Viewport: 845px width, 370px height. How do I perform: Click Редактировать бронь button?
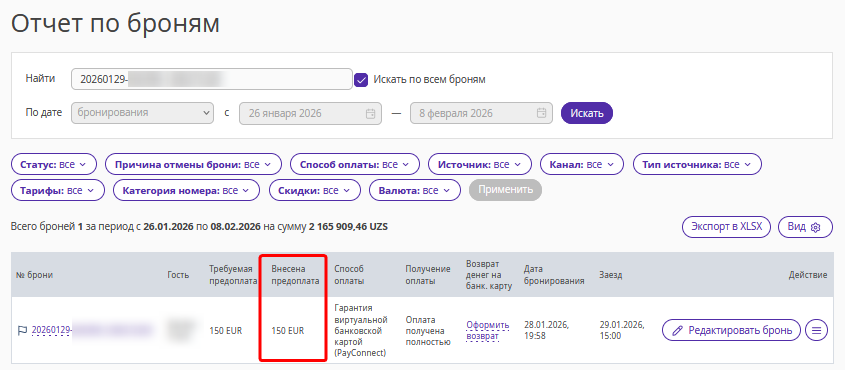[731, 330]
